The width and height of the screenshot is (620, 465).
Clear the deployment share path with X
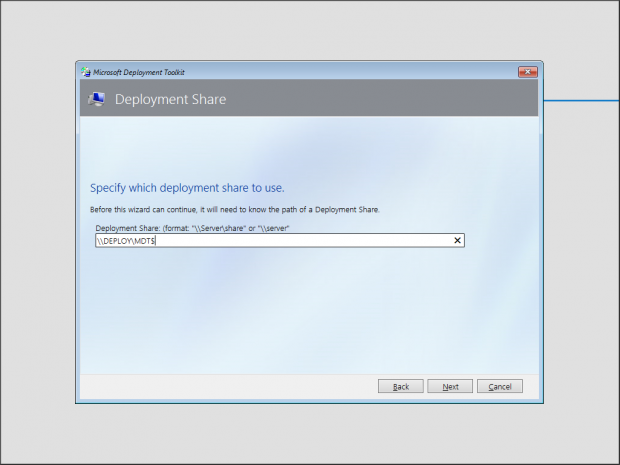pos(457,241)
